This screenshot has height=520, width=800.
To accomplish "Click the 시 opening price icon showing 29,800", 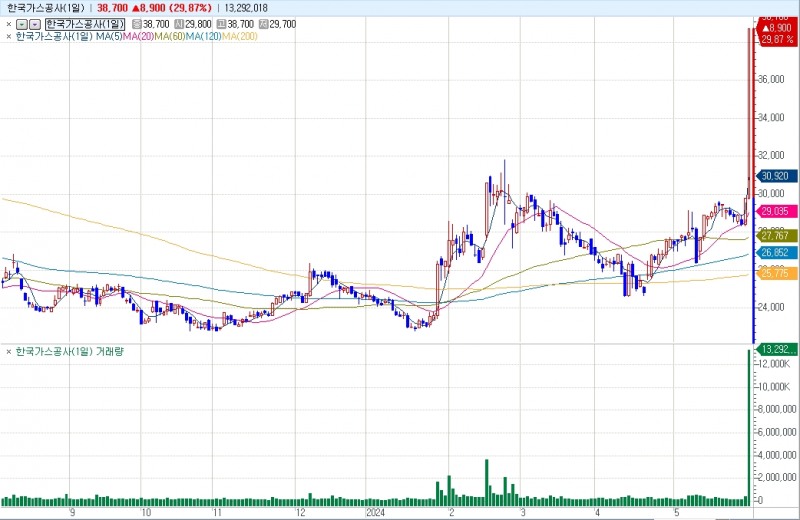I will (x=179, y=23).
